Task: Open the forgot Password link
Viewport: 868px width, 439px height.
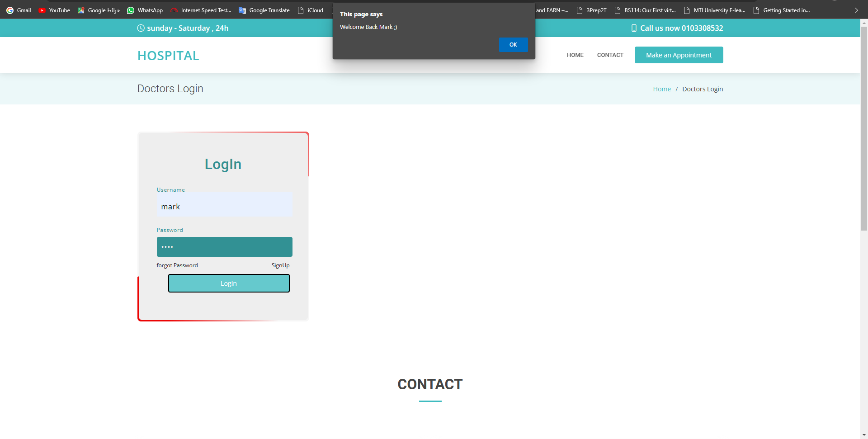Action: pos(177,265)
